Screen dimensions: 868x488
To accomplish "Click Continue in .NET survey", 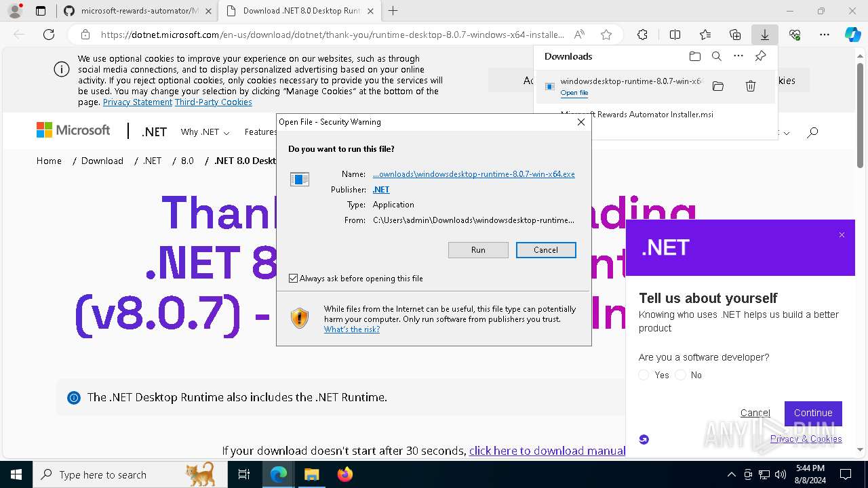I will pos(813,413).
